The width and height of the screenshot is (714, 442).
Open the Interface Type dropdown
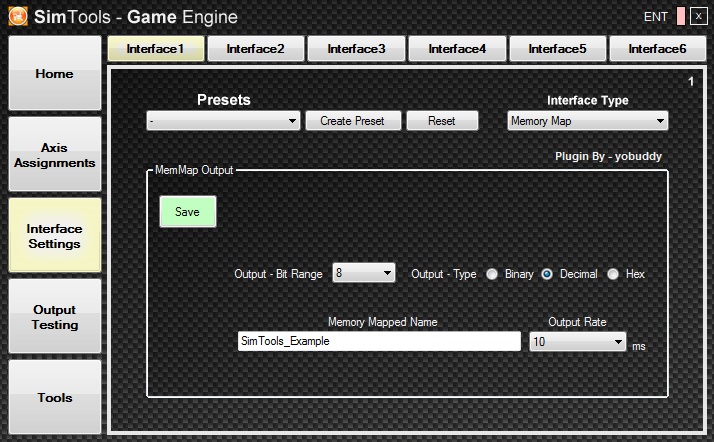tap(587, 121)
